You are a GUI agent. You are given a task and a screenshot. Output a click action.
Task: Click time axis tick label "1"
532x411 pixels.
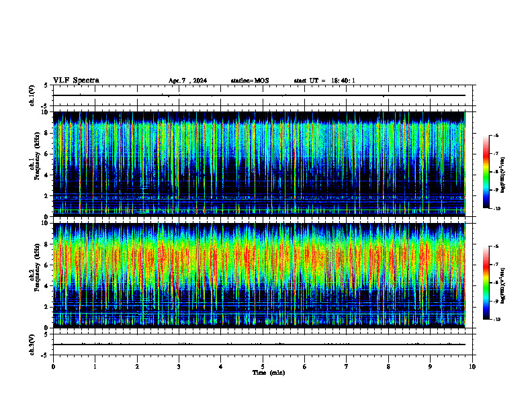(x=95, y=367)
